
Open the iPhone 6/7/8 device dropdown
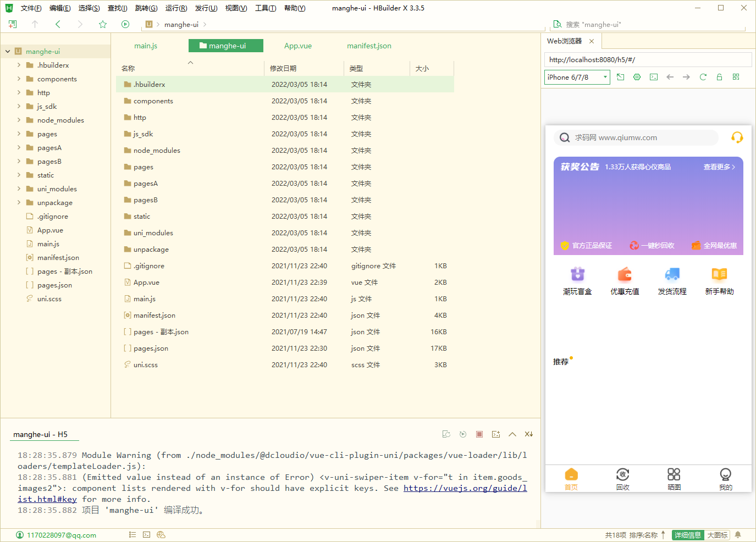pos(577,77)
